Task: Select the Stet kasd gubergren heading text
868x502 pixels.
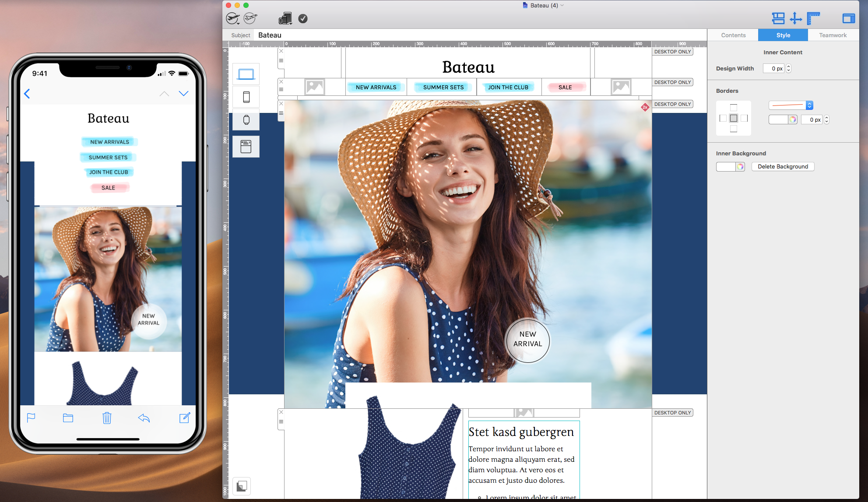Action: [x=521, y=432]
